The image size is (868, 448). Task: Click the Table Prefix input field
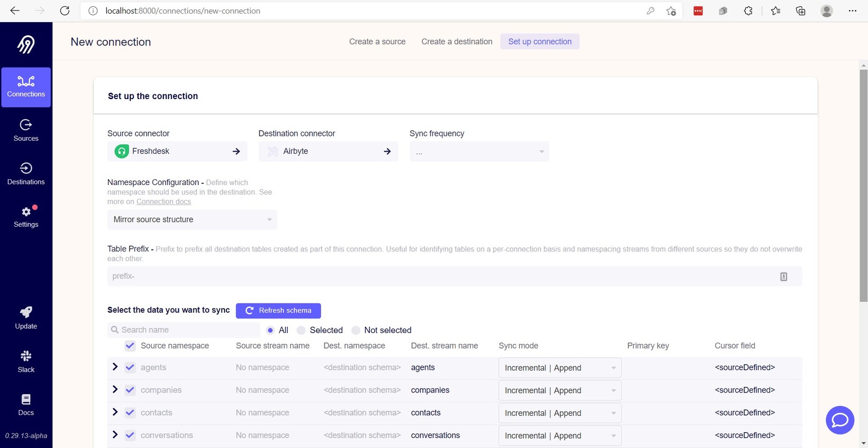(455, 276)
